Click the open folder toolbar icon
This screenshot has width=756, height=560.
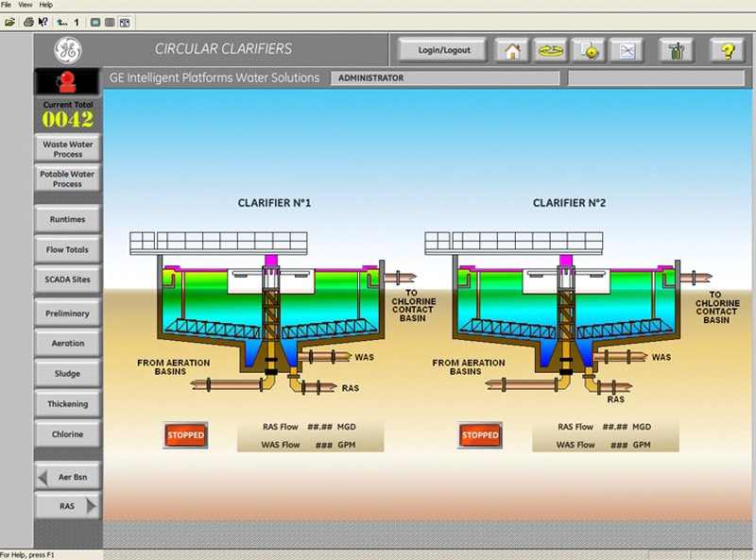pyautogui.click(x=9, y=21)
